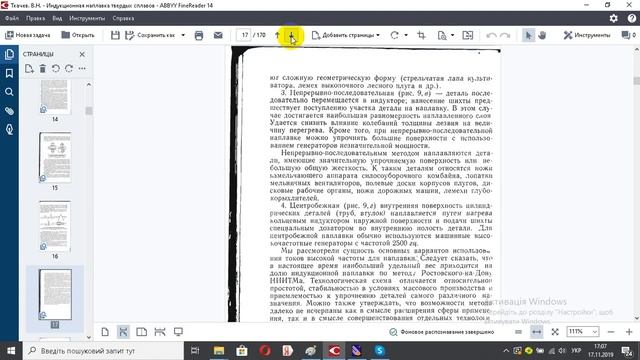This screenshot has width=640, height=360.
Task: Open the View (Вид) menu
Action: click(x=57, y=18)
